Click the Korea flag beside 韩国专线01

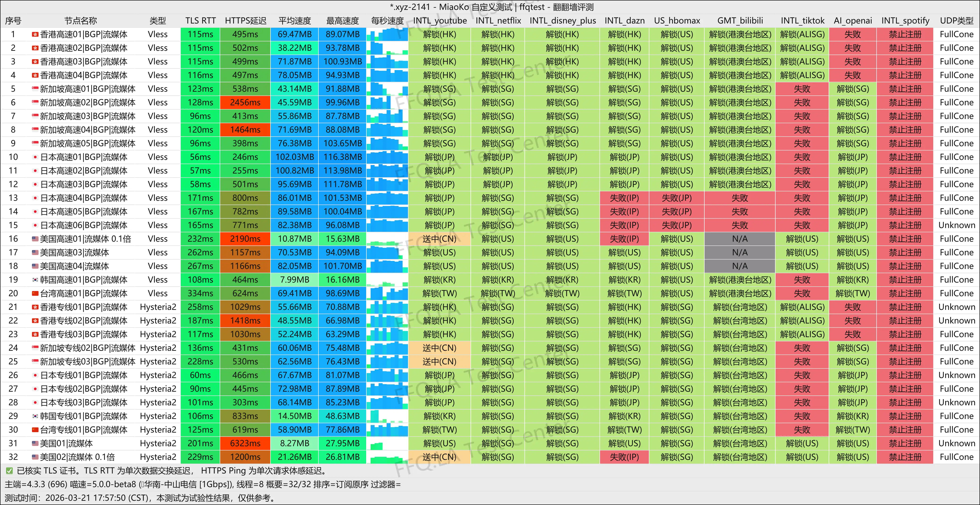click(35, 416)
